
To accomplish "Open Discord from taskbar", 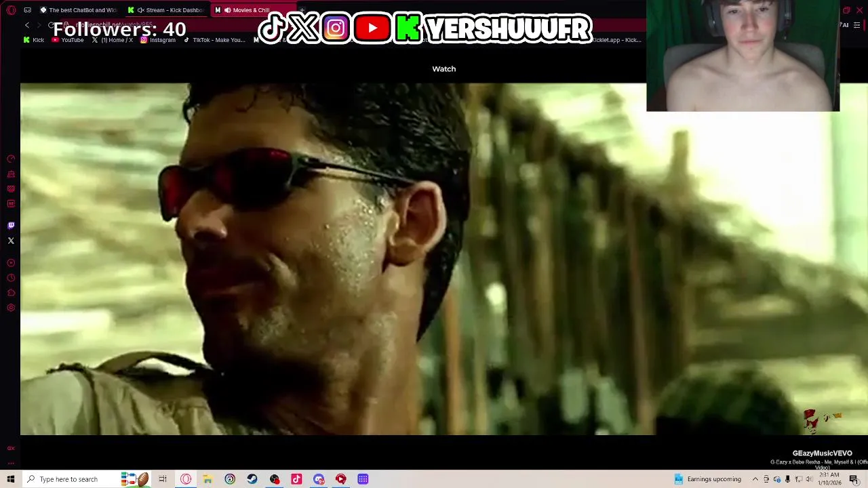I will [x=319, y=479].
